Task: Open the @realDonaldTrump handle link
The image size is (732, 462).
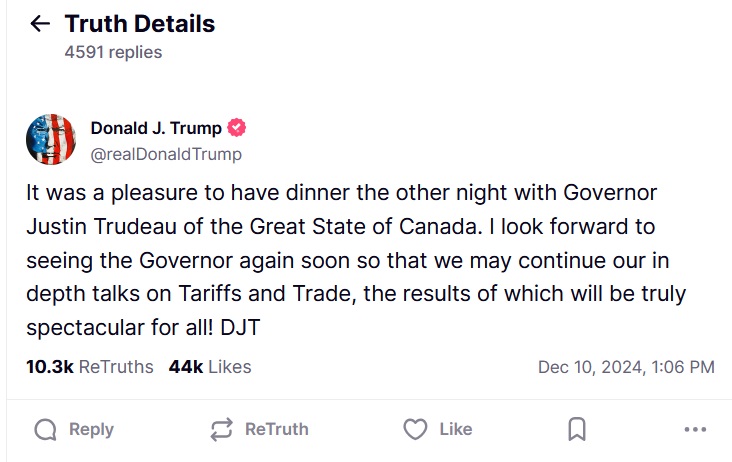Action: coord(166,154)
